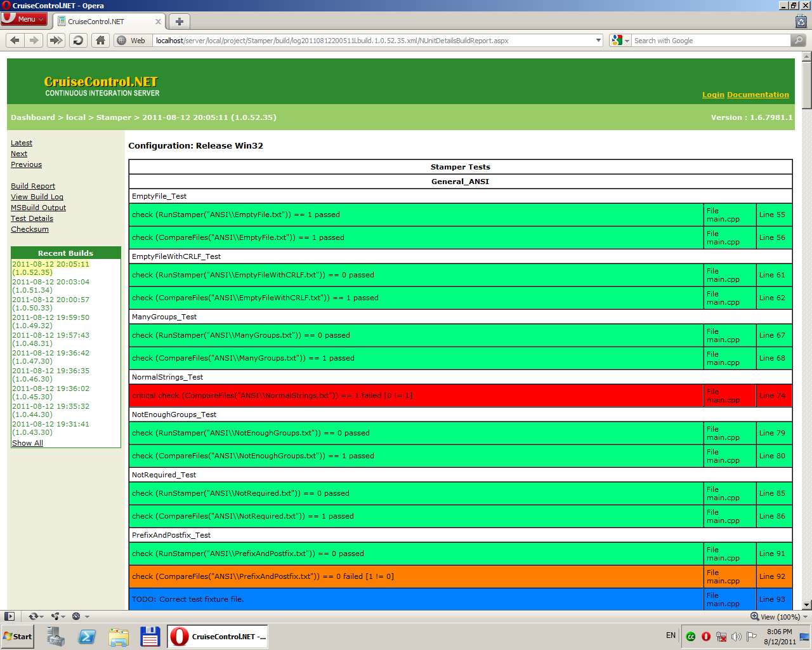This screenshot has height=650, width=812.
Task: Click the 'Line 74' cell
Action: (774, 395)
